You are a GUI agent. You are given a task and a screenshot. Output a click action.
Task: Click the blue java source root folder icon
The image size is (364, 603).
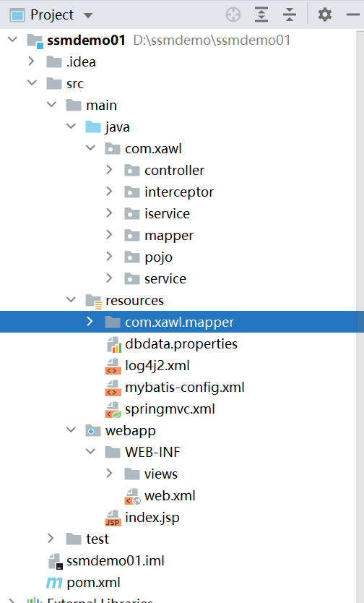pos(93,127)
